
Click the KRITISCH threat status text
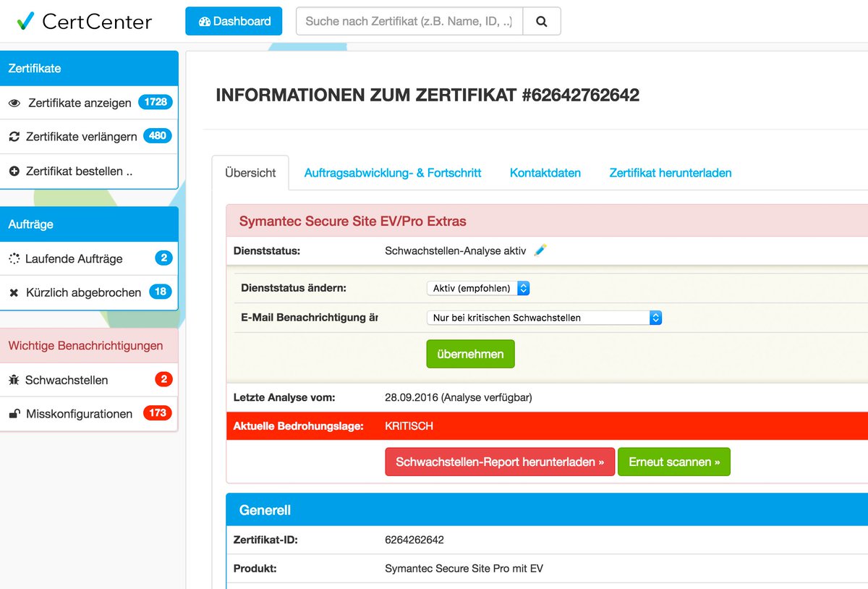409,426
